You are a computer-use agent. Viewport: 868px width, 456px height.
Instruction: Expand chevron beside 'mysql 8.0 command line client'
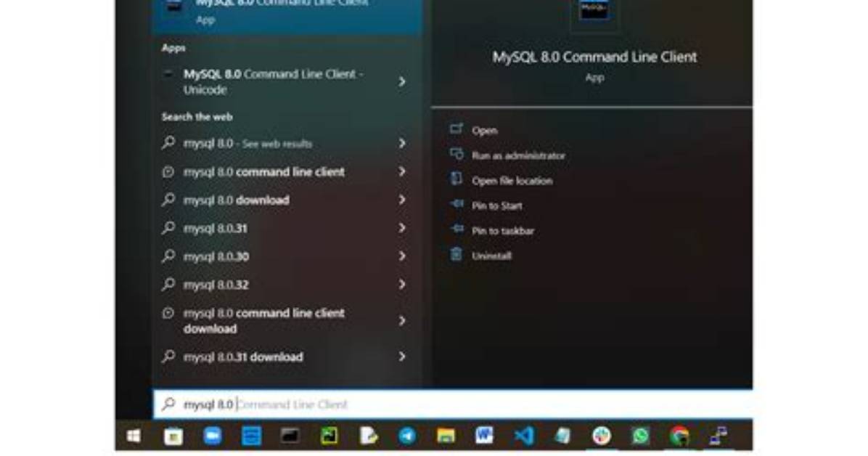pos(403,172)
